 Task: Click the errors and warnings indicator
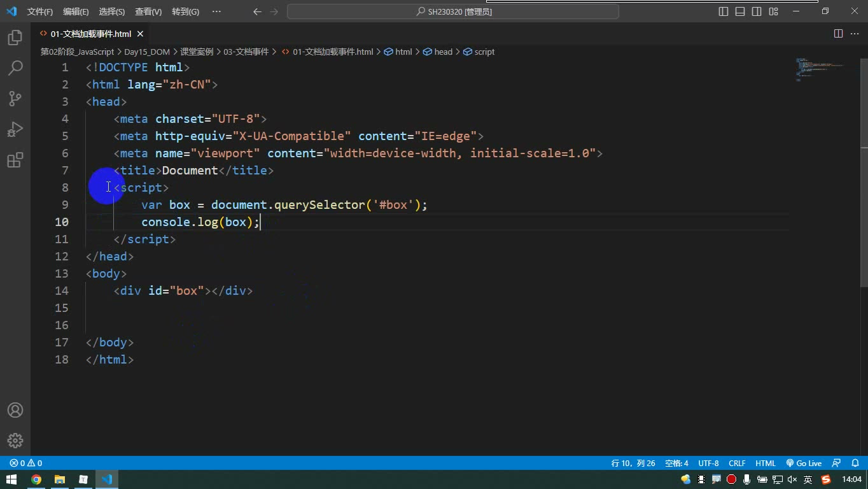pos(26,464)
